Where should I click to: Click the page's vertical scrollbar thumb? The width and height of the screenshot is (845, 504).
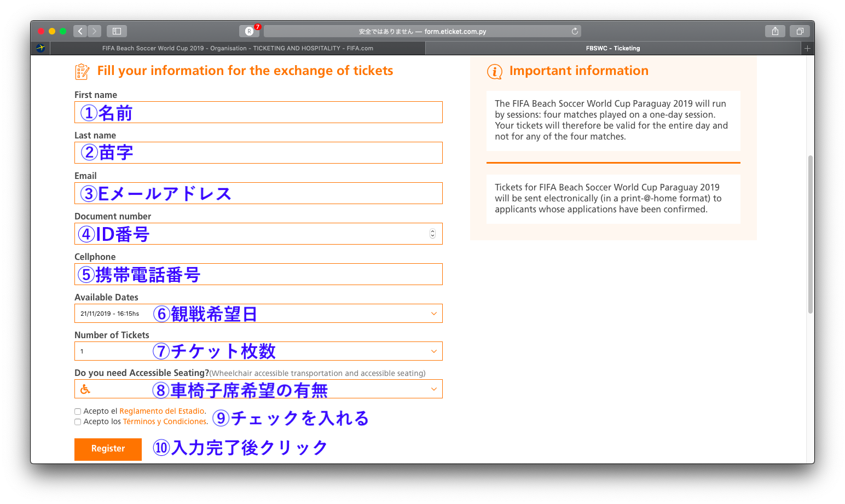point(811,234)
